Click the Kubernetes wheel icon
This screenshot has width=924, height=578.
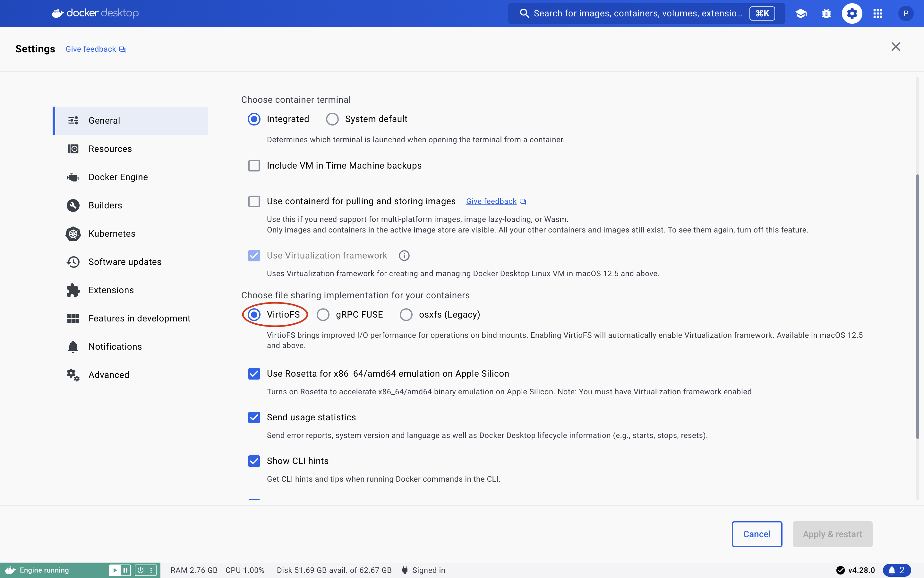73,233
